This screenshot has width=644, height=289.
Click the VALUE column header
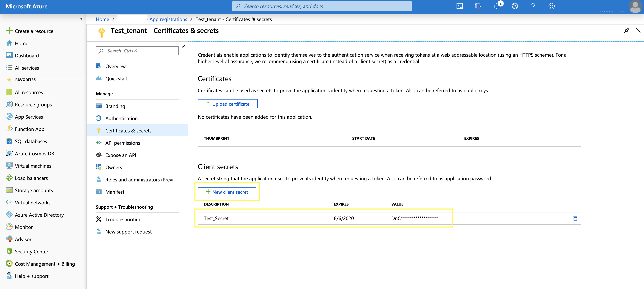[397, 204]
